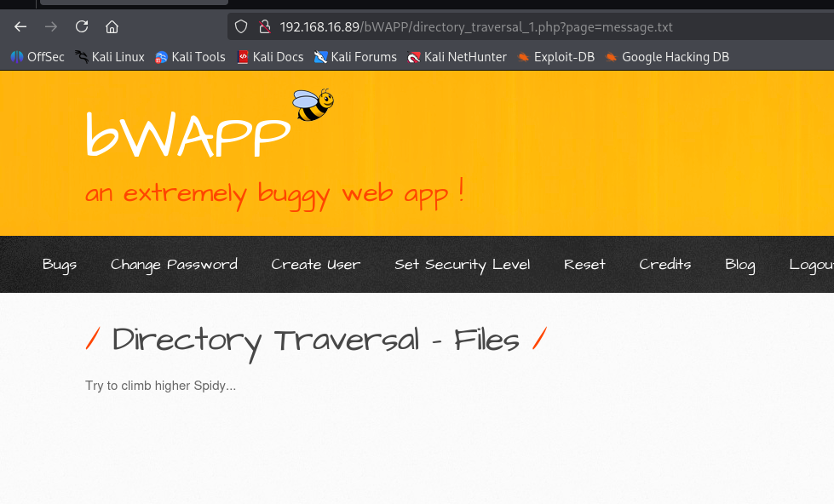Open the Change Password page
This screenshot has height=504, width=834.
click(174, 265)
